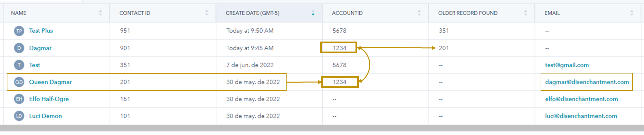This screenshot has width=644, height=135.
Task: Sort by Contact ID using sort arrows
Action: pyautogui.click(x=207, y=13)
